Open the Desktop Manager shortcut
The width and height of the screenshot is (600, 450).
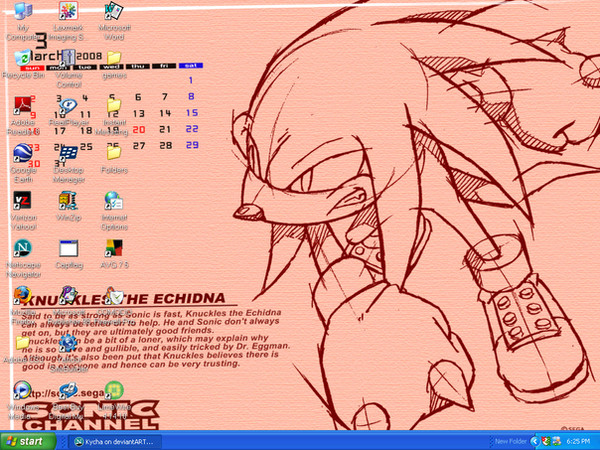pyautogui.click(x=68, y=153)
